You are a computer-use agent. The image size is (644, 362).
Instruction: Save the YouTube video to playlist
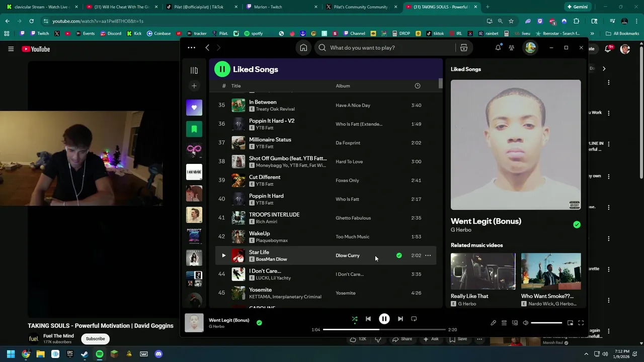click(x=458, y=339)
